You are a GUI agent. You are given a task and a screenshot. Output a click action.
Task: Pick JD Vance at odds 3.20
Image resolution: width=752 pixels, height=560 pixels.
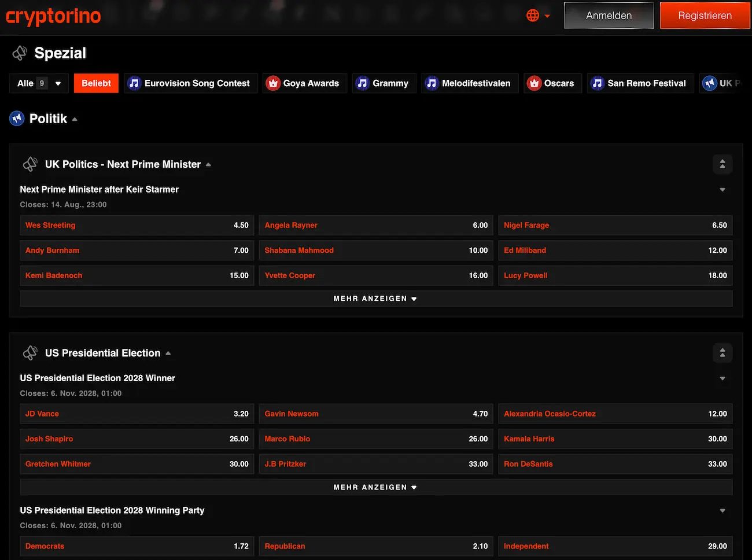click(137, 414)
